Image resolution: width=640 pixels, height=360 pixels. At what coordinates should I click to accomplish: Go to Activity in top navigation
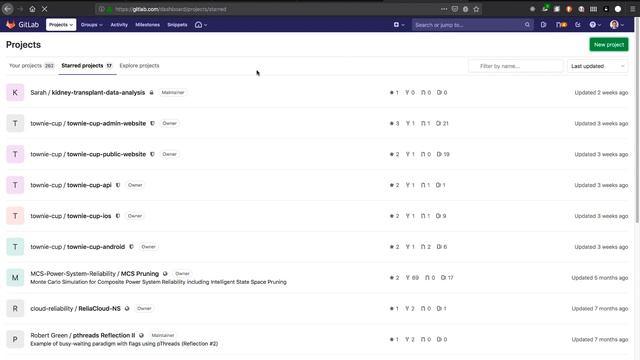pos(119,24)
